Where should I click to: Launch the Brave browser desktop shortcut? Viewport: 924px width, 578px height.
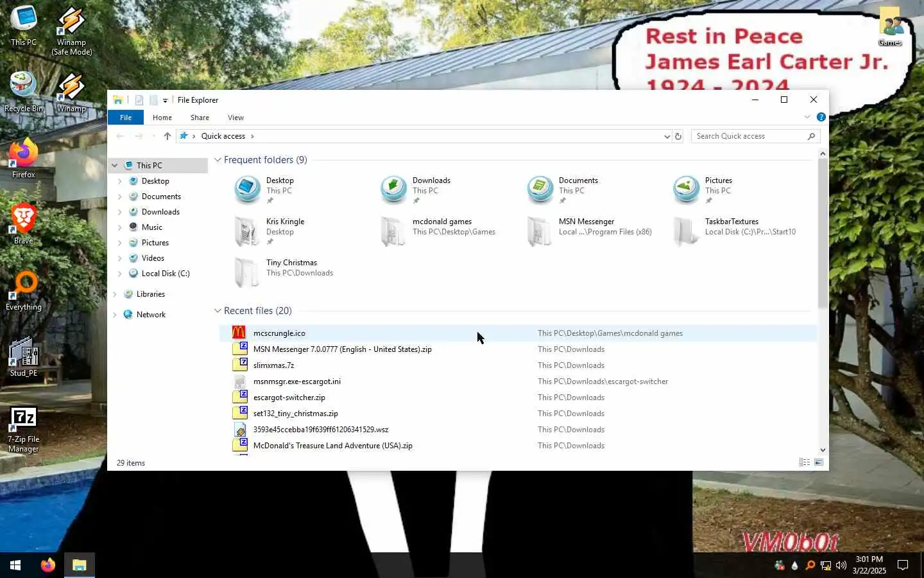[x=24, y=223]
